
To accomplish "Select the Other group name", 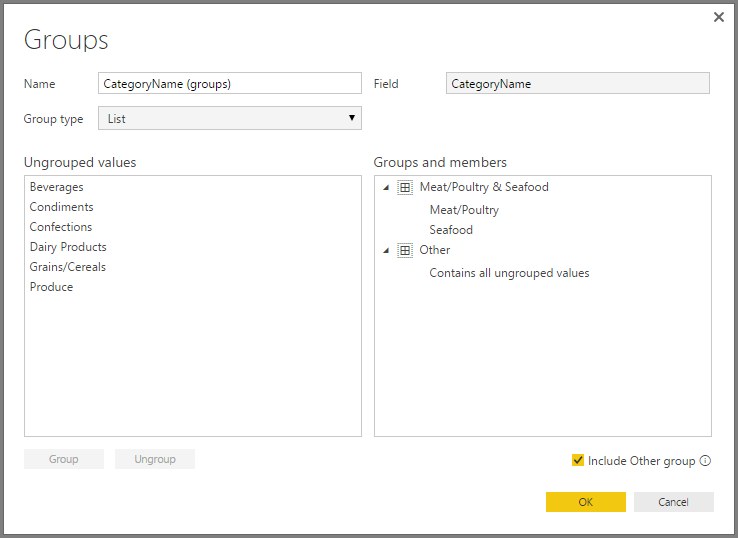I will coord(434,250).
